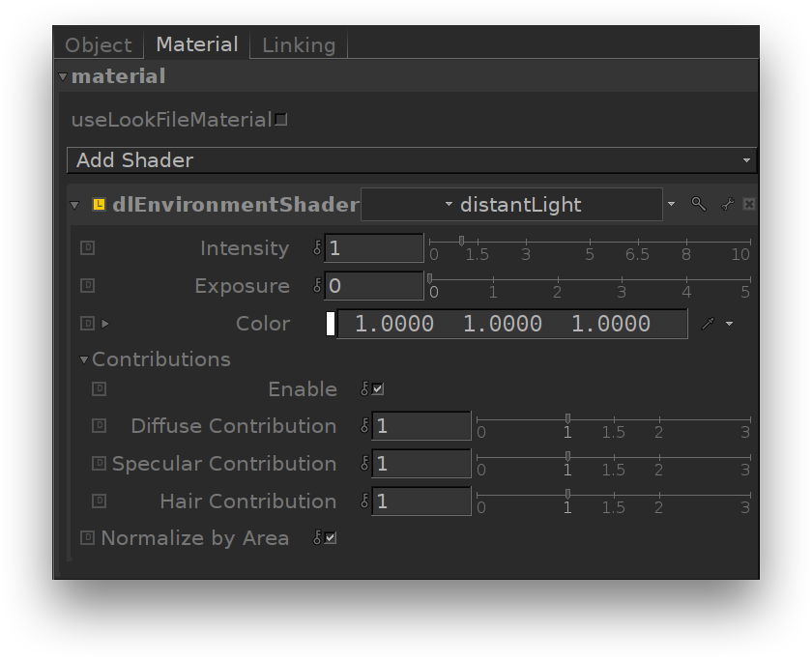Viewport: 812px width, 659px height.
Task: Remove shader with the X icon
Action: click(x=748, y=204)
